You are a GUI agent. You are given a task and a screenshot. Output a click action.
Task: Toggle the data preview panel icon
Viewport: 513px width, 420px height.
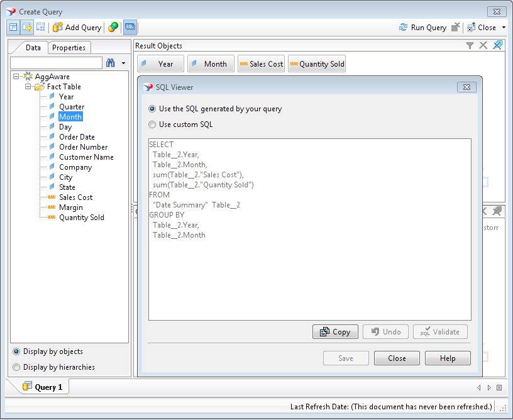(x=41, y=28)
